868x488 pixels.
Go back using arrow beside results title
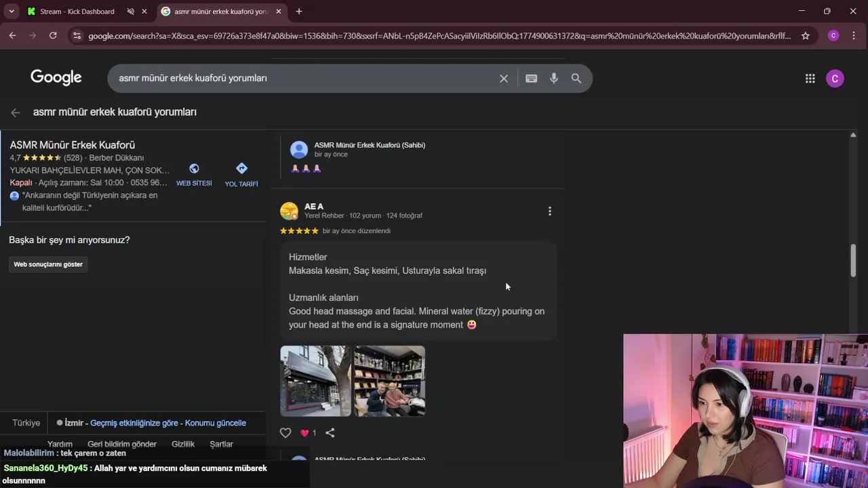15,113
